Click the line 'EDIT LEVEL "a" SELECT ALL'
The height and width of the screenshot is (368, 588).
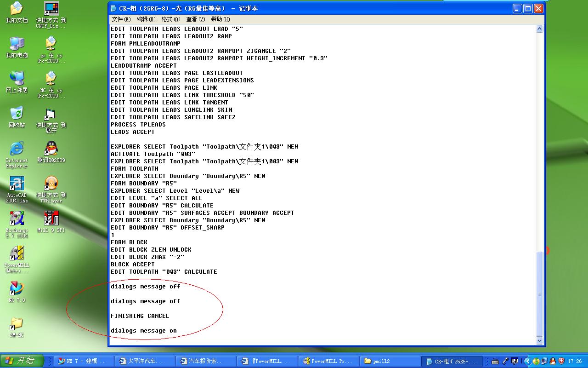157,198
